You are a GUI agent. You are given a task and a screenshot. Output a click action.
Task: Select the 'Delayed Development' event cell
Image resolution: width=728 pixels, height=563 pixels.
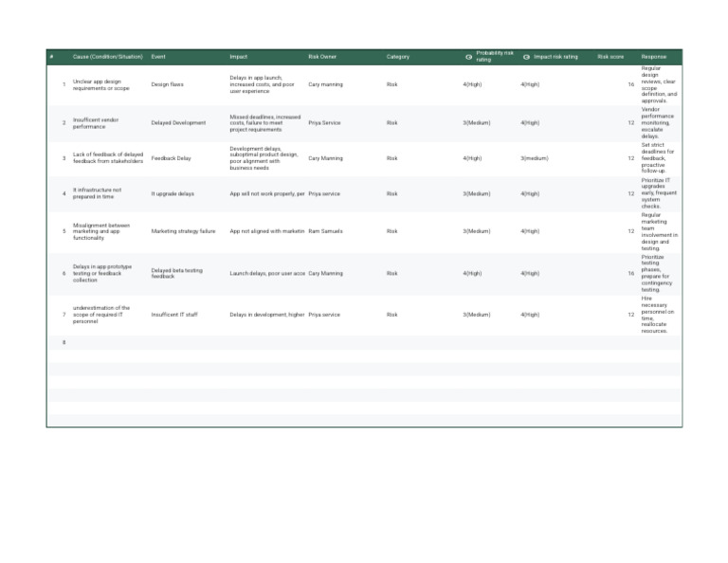pos(178,123)
